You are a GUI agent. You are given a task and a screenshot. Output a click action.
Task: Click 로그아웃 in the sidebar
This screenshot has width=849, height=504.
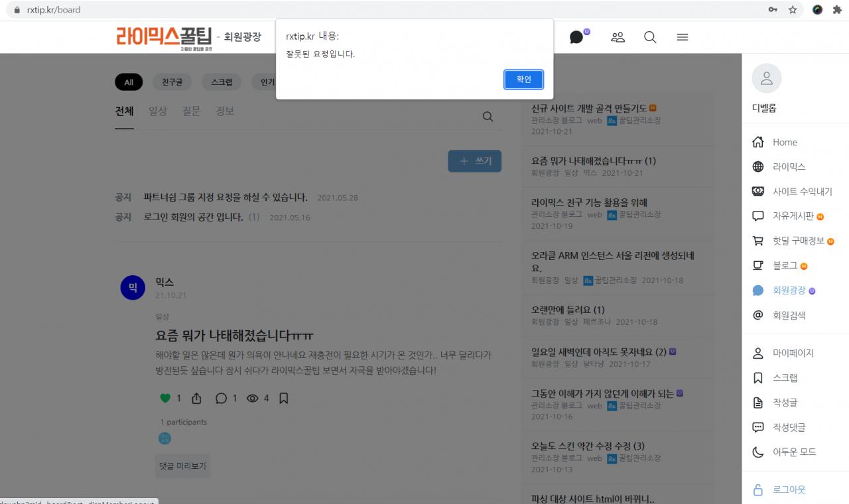pos(789,490)
